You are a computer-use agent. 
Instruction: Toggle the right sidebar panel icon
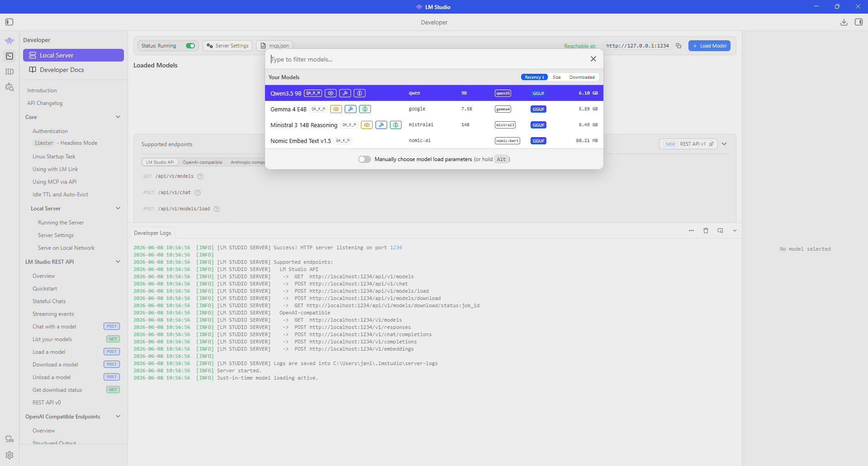(x=859, y=22)
